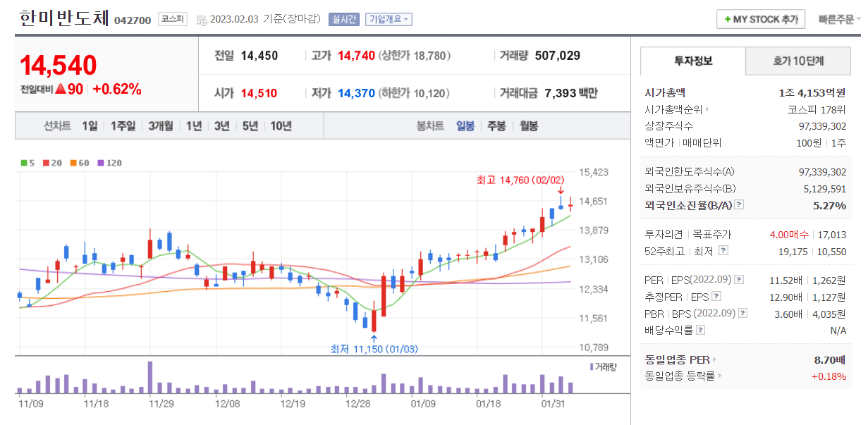The width and height of the screenshot is (868, 425).
Task: Click the 선차트 label
Action: pos(57,126)
